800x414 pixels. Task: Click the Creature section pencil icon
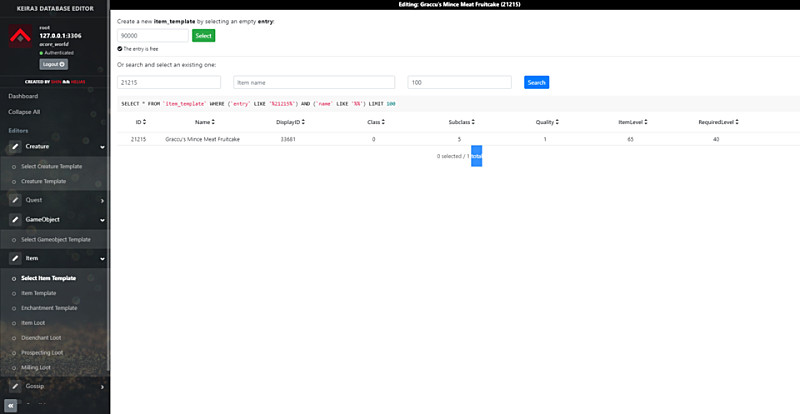[x=15, y=147]
